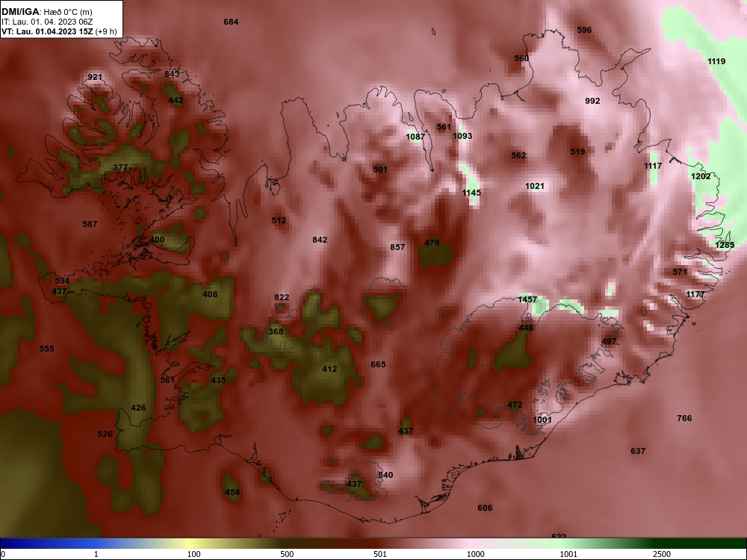Click the map value 587
The width and height of the screenshot is (747, 560).
[x=90, y=224]
